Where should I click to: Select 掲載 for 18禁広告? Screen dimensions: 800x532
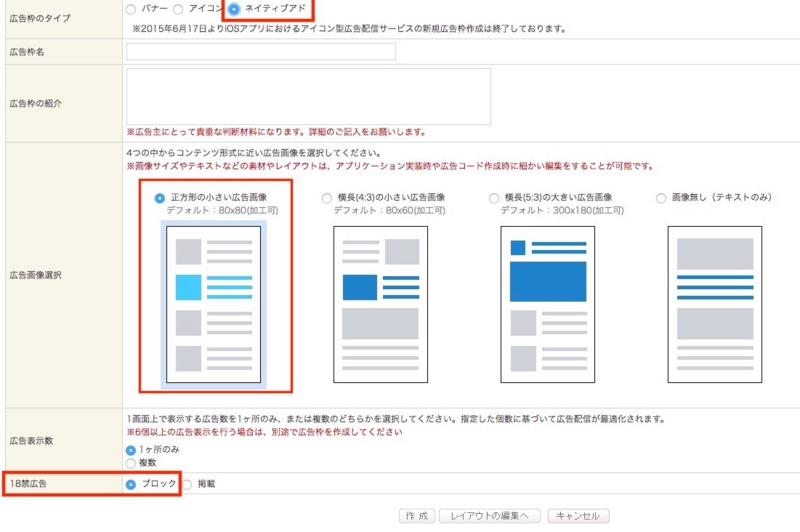187,485
